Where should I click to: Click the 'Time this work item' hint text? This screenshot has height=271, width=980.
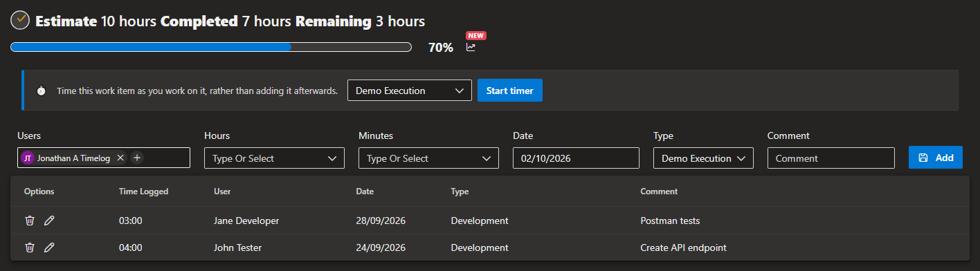(197, 91)
